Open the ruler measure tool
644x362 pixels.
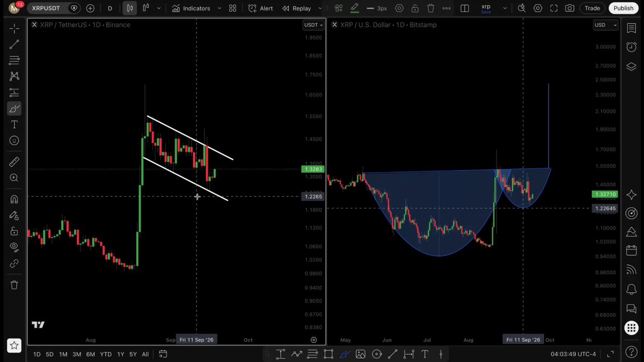pyautogui.click(x=14, y=162)
